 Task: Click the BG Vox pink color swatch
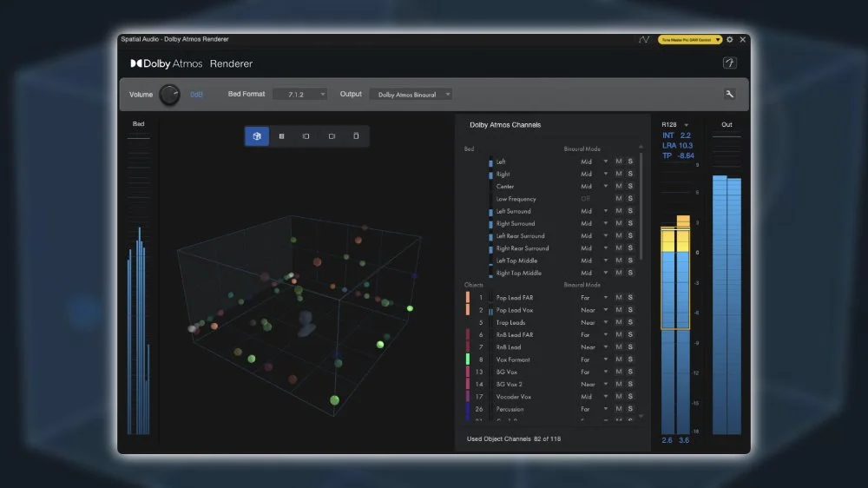(468, 372)
